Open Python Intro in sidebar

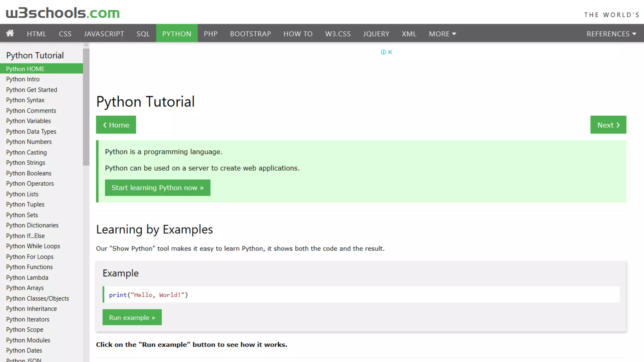(x=42, y=79)
